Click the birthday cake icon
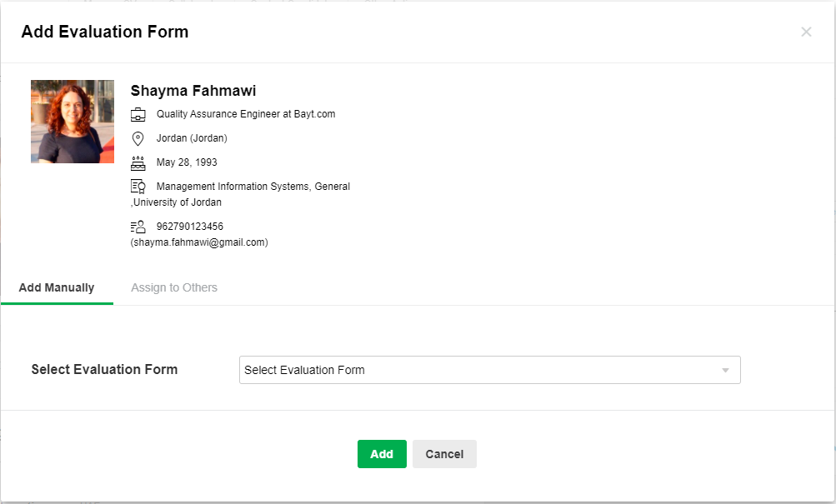The height and width of the screenshot is (504, 836). (x=138, y=162)
